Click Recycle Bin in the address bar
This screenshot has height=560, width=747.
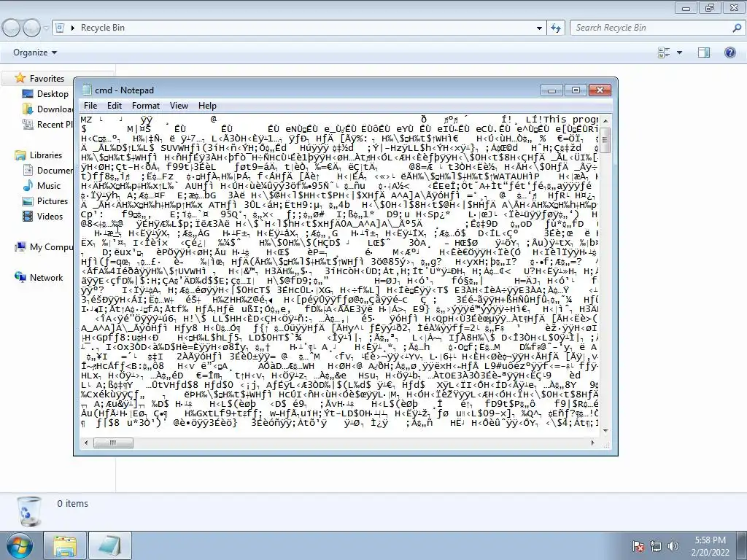102,28
